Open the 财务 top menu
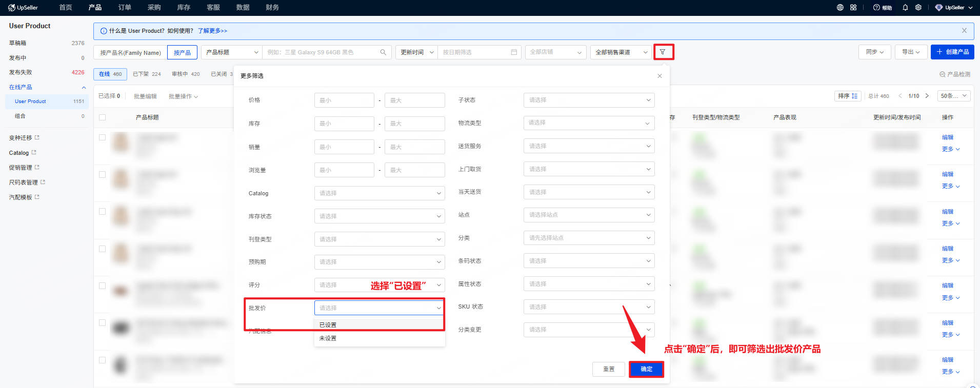Screen dimensions: 980x388 272,8
